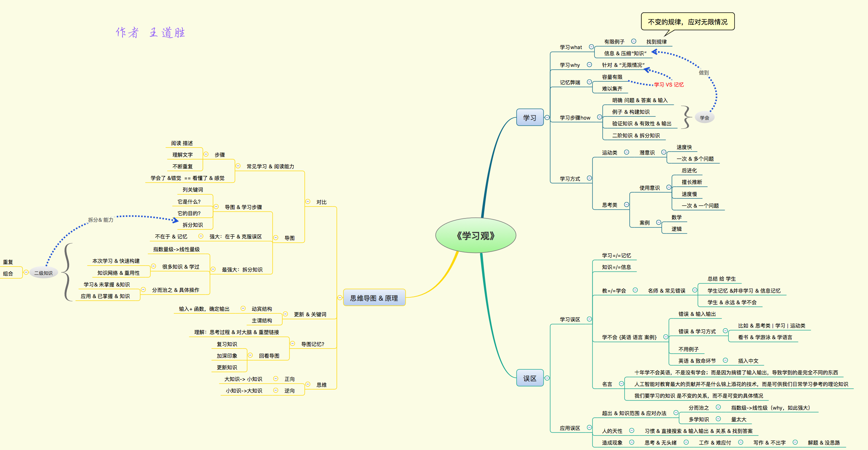Collapse the 思维导图 & 原理 branch toggle
Screen dimensions: 868x450
point(340,298)
